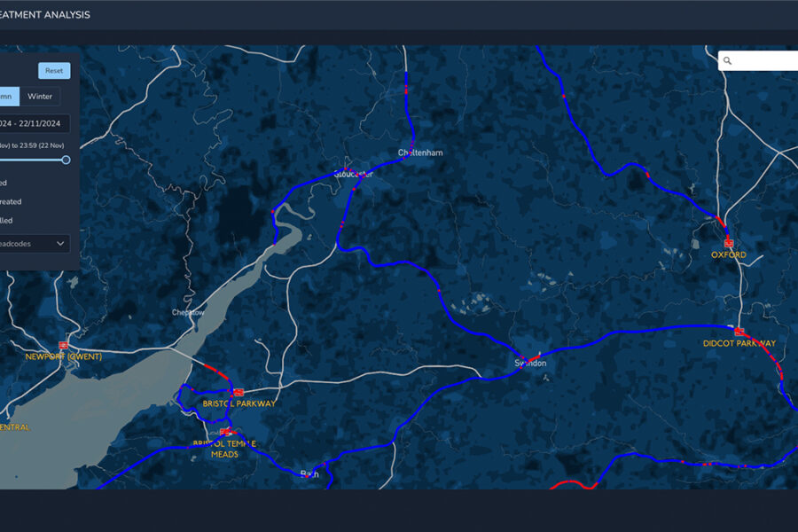
Task: Click the 'to 23:59 (22 Nov)' time text
Action: [38, 145]
